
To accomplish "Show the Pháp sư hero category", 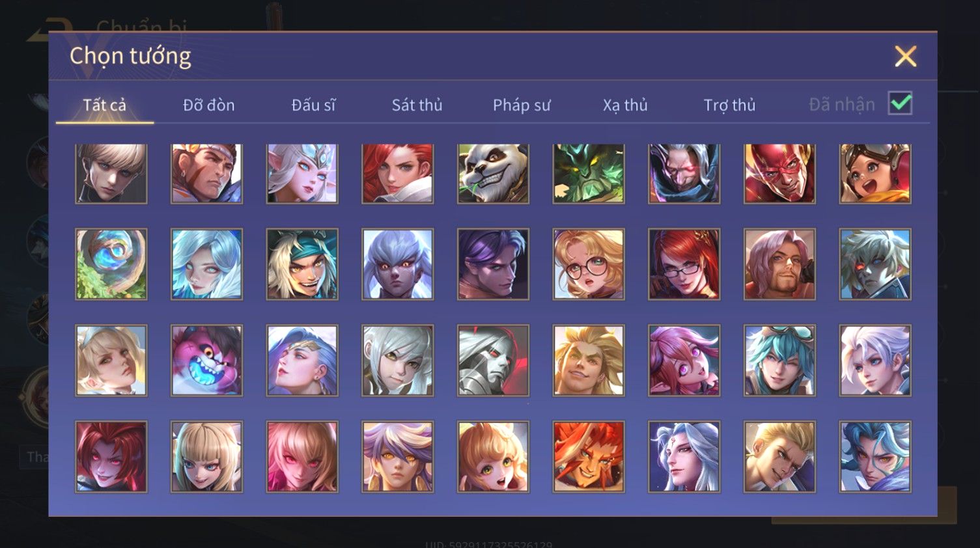I will click(x=522, y=105).
